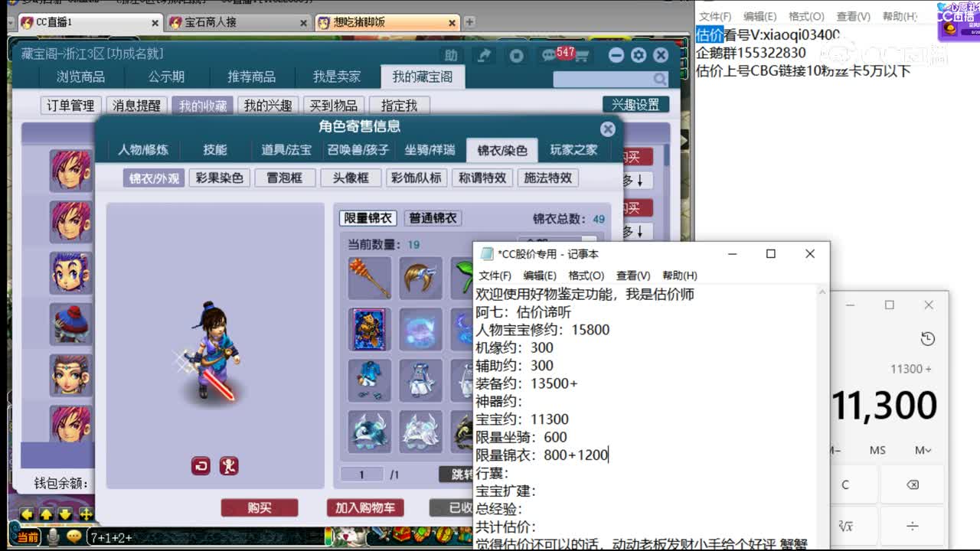Image resolution: width=980 pixels, height=551 pixels.
Task: Switch to 人物/修炼 tab
Action: [x=143, y=150]
